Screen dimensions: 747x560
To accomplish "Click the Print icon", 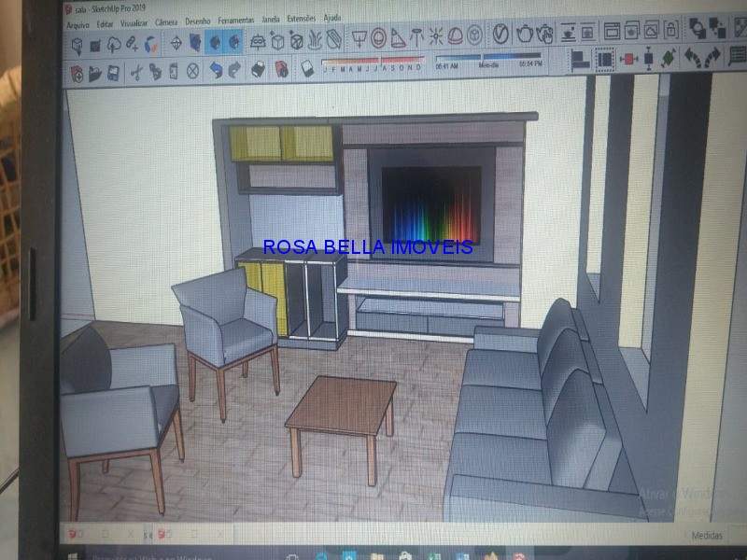I will (259, 69).
